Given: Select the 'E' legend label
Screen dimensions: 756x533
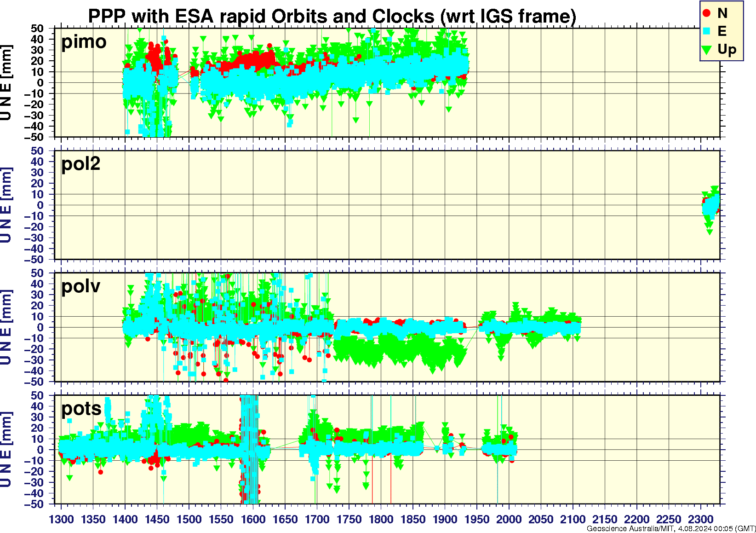Looking at the screenshot, I should pyautogui.click(x=722, y=31).
